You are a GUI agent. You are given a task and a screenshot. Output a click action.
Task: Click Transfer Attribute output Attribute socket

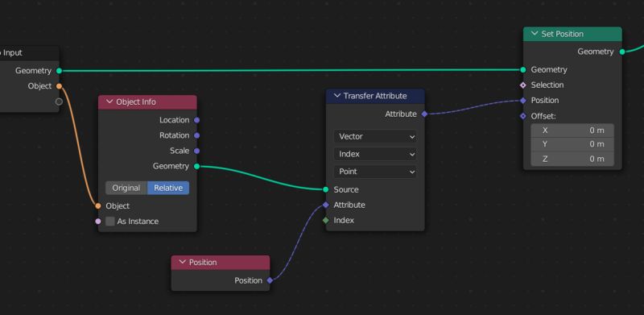[x=424, y=114]
